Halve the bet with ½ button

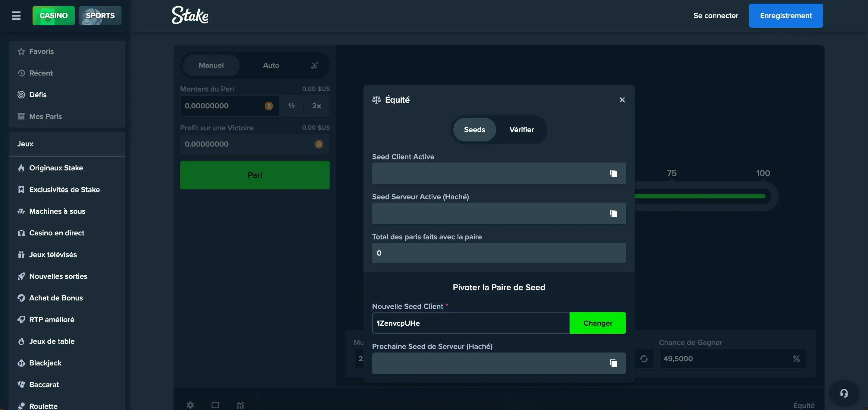tap(291, 106)
